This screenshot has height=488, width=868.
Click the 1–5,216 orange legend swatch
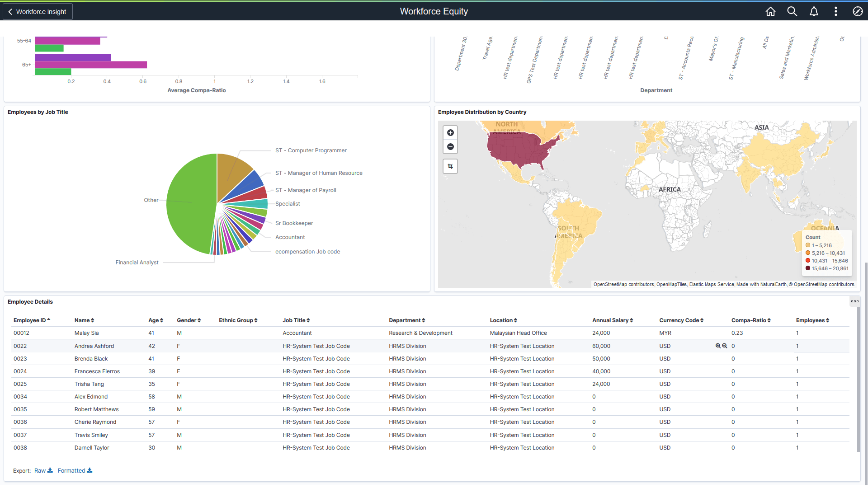click(808, 245)
